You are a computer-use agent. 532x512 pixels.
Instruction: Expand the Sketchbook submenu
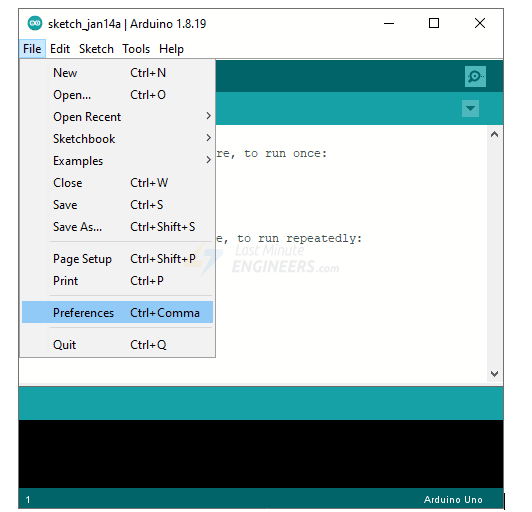(x=117, y=139)
